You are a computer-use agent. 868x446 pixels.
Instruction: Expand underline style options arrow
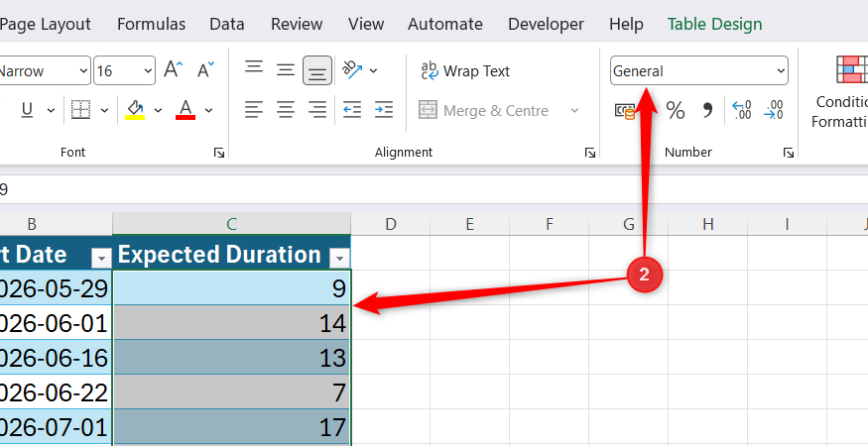(51, 110)
